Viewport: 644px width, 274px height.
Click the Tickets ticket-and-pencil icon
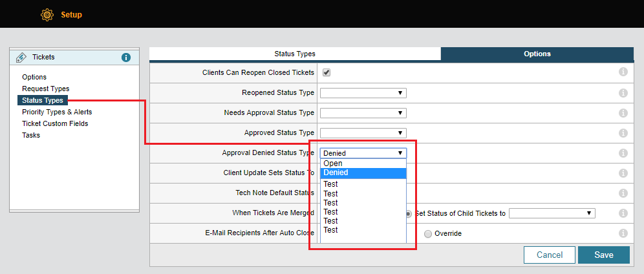click(x=21, y=58)
